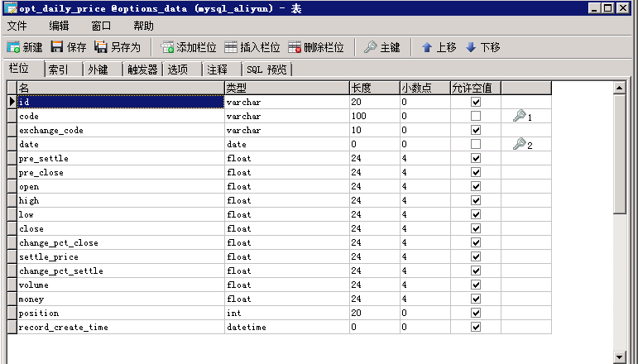Switch to the 外键 (Foreign Keys) tab
638x364 pixels.
pyautogui.click(x=103, y=69)
